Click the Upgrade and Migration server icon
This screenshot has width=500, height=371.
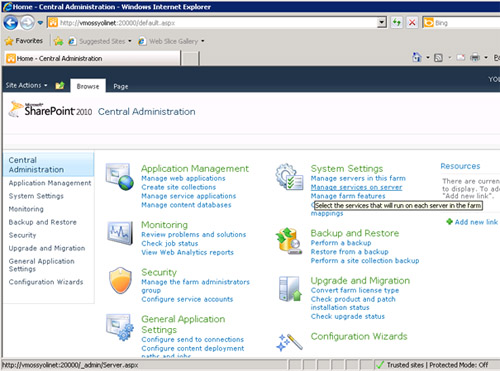[290, 289]
